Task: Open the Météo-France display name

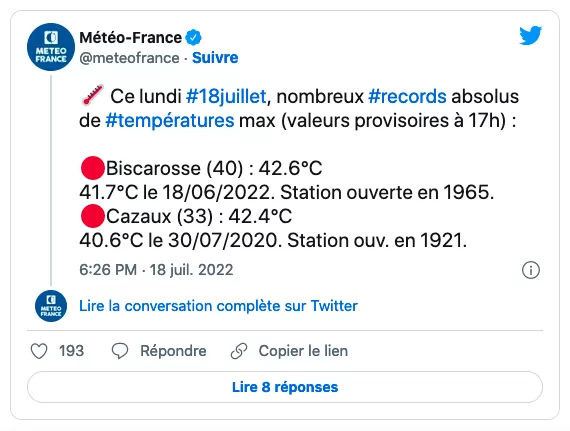Action: 131,37
